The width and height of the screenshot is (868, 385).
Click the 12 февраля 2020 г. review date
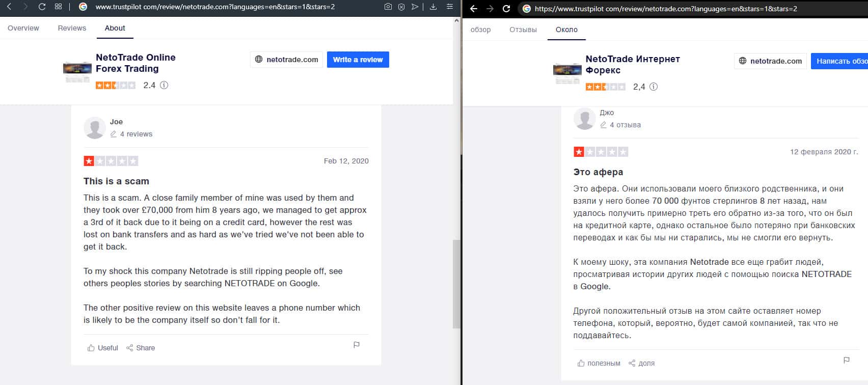pos(824,152)
